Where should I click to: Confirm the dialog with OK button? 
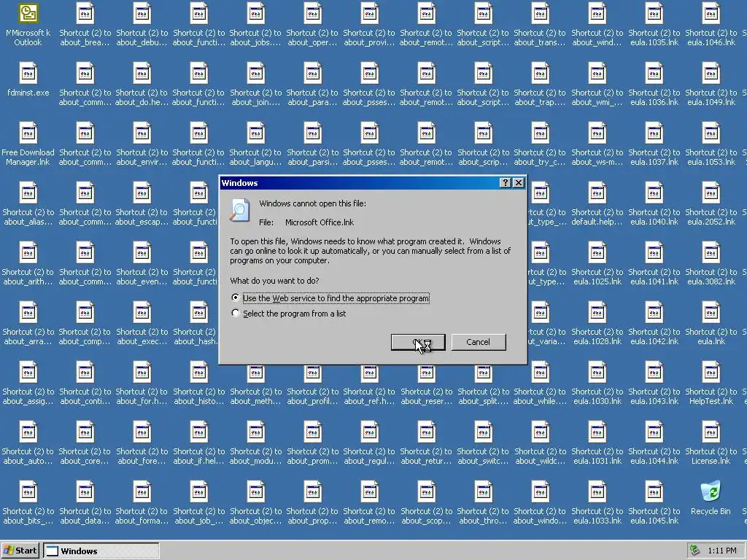point(418,342)
